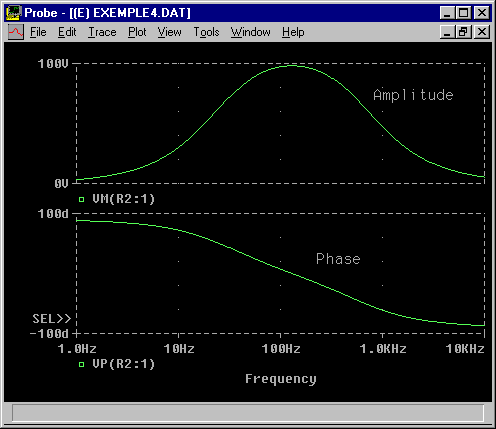This screenshot has width=496, height=429.
Task: Open the Trace menu
Action: 102,32
